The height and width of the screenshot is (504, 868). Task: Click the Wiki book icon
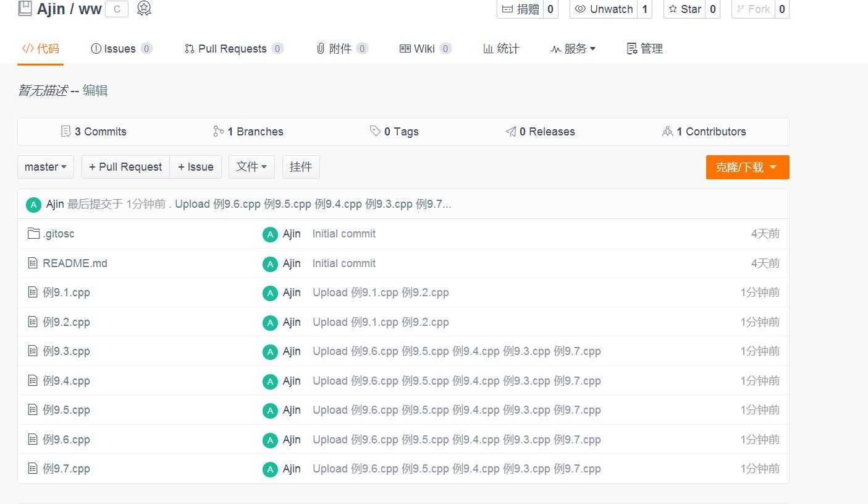[x=405, y=48]
